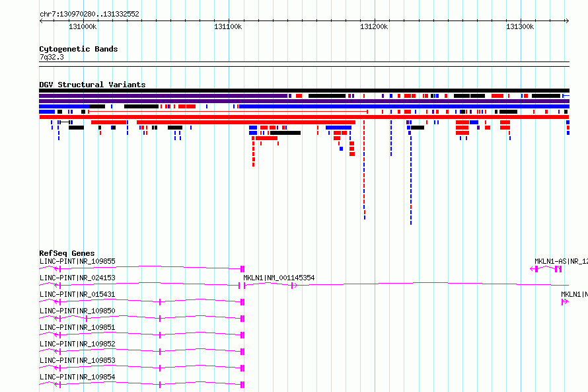
Task: Click the topmost full-width black structural variant bar
Action: (x=304, y=91)
